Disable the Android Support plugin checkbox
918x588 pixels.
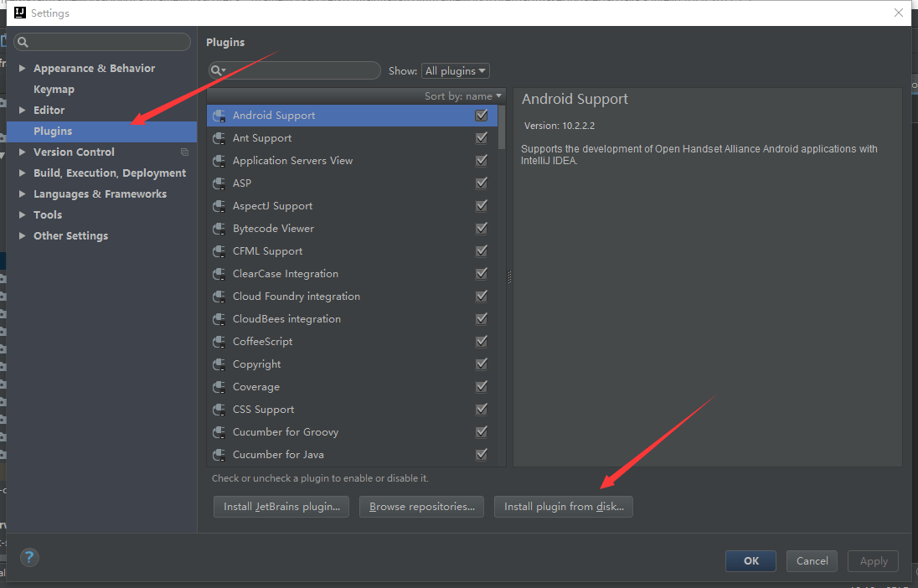click(482, 116)
